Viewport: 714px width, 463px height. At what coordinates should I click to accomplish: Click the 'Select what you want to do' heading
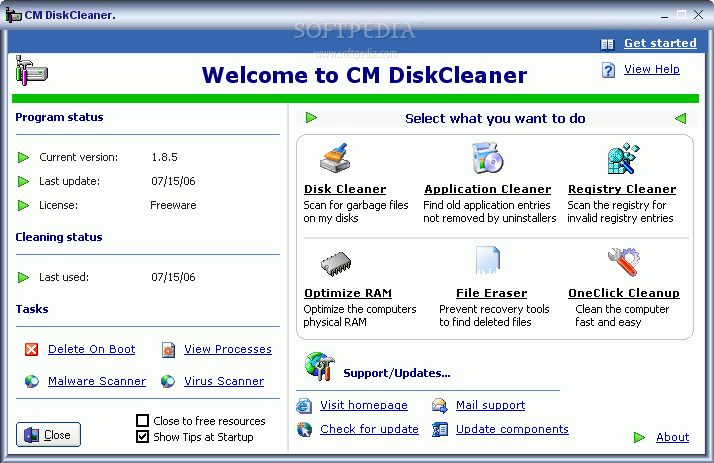point(495,118)
